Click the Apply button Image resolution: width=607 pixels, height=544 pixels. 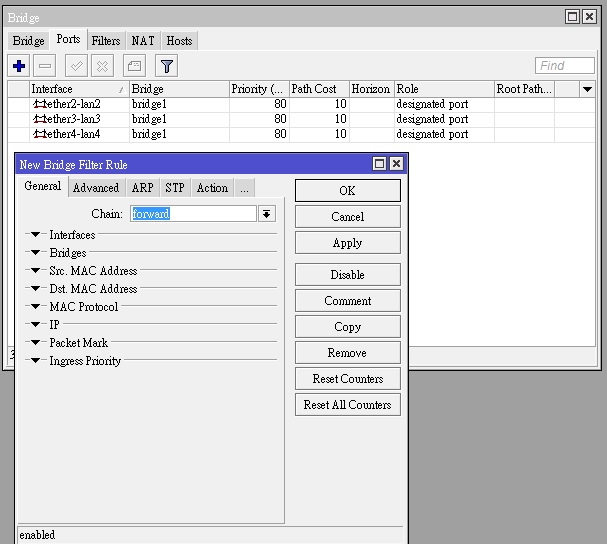click(x=348, y=243)
